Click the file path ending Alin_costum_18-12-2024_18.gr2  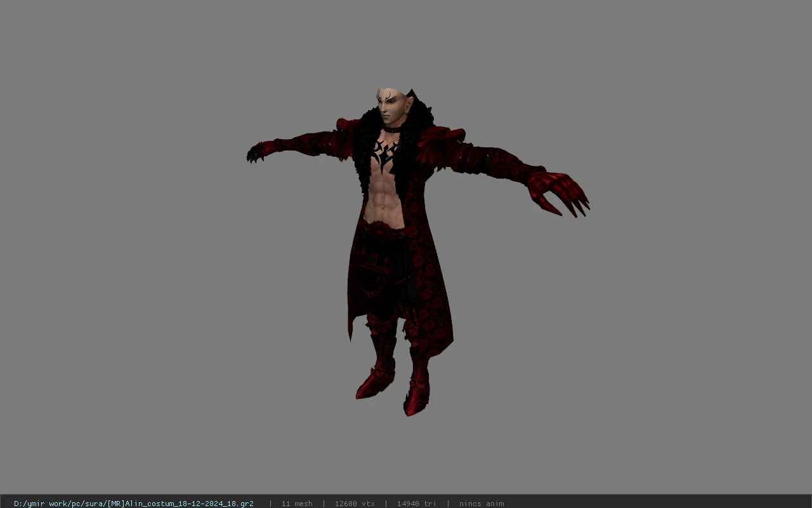tap(134, 504)
